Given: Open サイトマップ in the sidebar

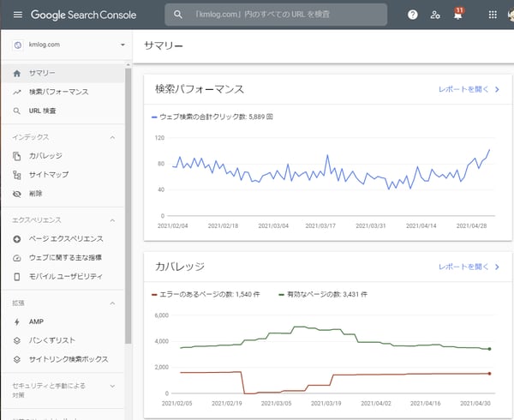Looking at the screenshot, I should click(x=63, y=175).
